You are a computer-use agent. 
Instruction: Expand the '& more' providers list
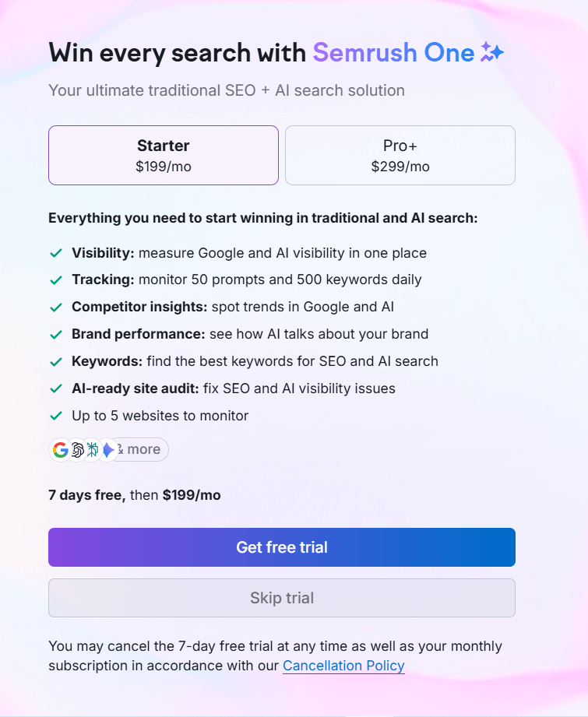(x=140, y=449)
